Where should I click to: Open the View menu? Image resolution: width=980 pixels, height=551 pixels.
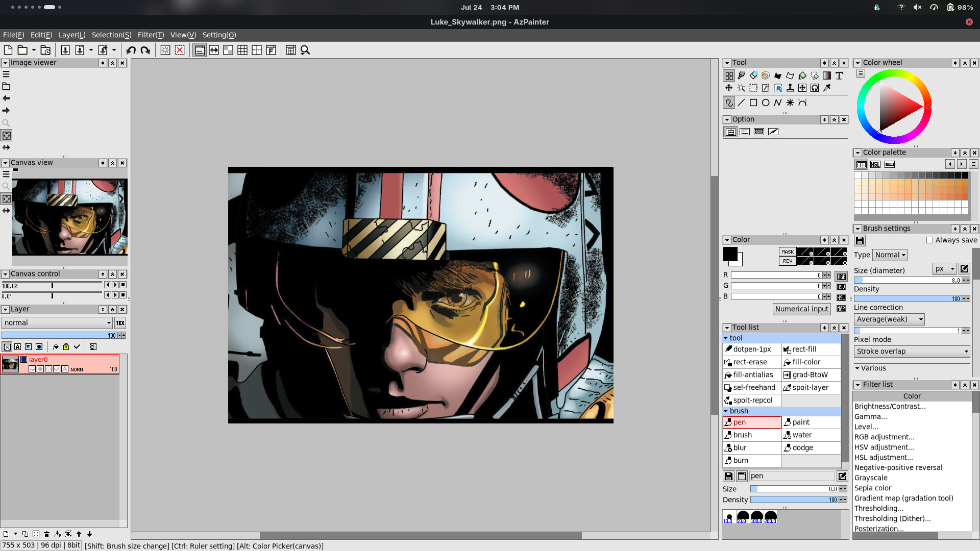(x=183, y=35)
